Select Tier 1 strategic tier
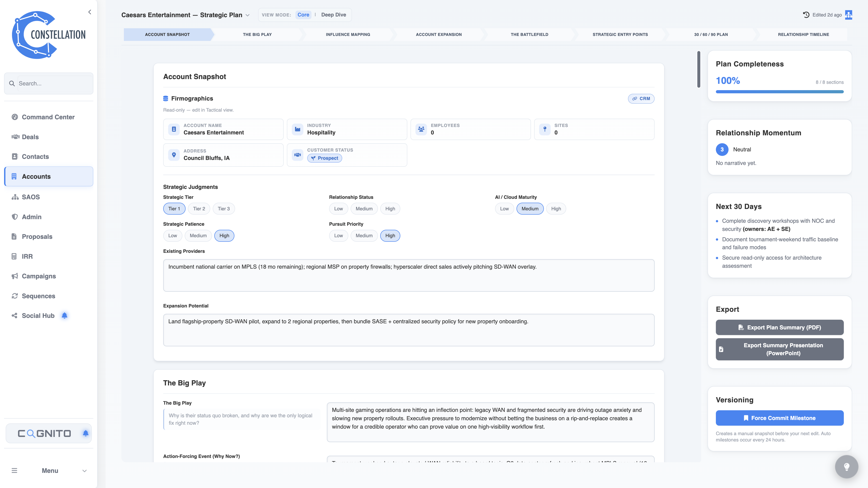This screenshot has height=488, width=868. pyautogui.click(x=174, y=209)
